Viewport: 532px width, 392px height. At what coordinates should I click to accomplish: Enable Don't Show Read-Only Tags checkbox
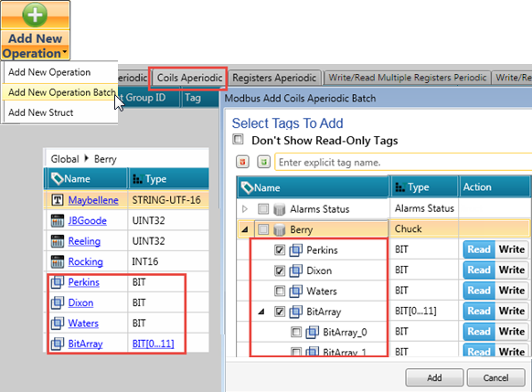click(x=238, y=140)
